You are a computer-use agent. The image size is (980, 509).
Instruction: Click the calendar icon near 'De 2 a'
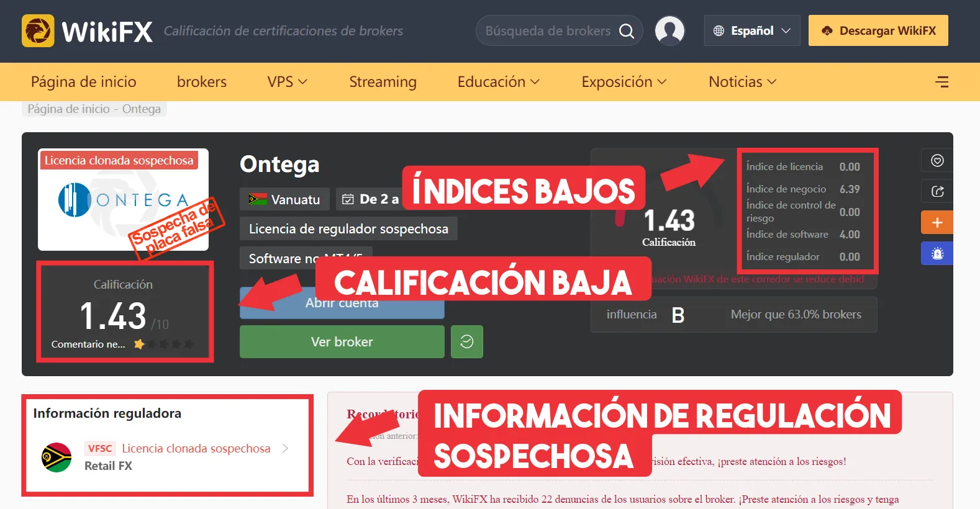[x=348, y=199]
